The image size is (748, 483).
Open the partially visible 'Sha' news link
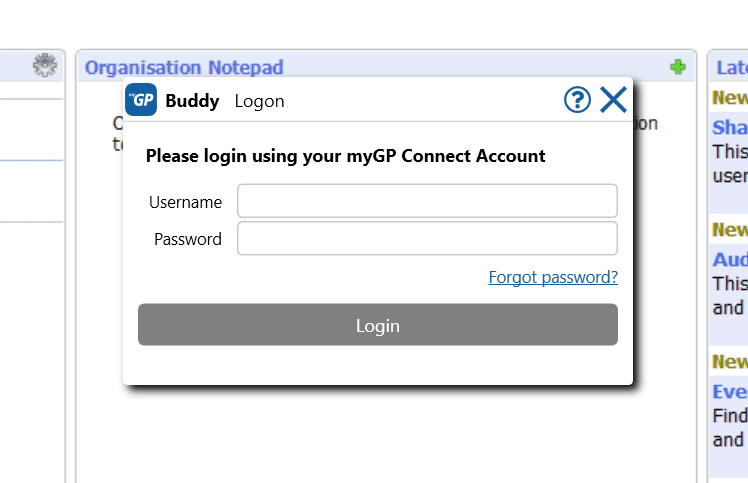tap(730, 127)
